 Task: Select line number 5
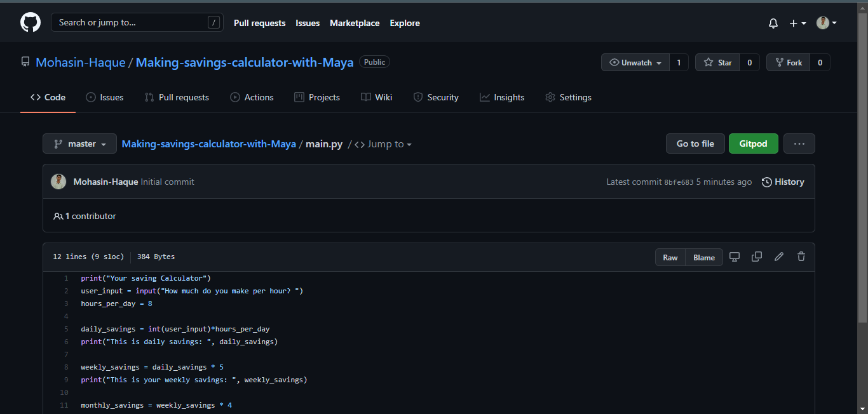tap(65, 329)
